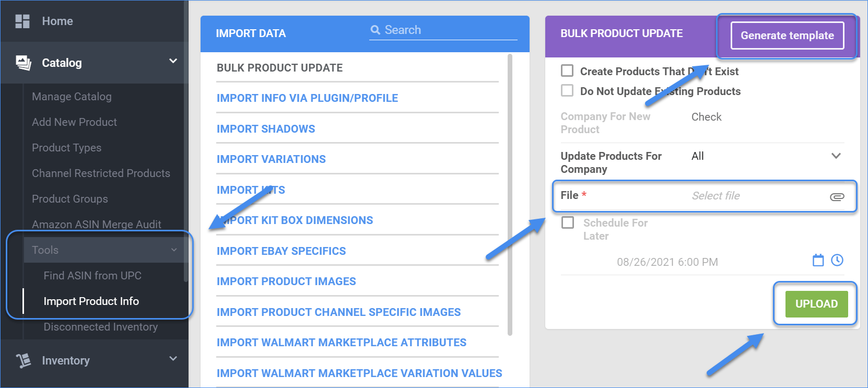Open the Import Shadows link
868x388 pixels.
[x=266, y=129]
